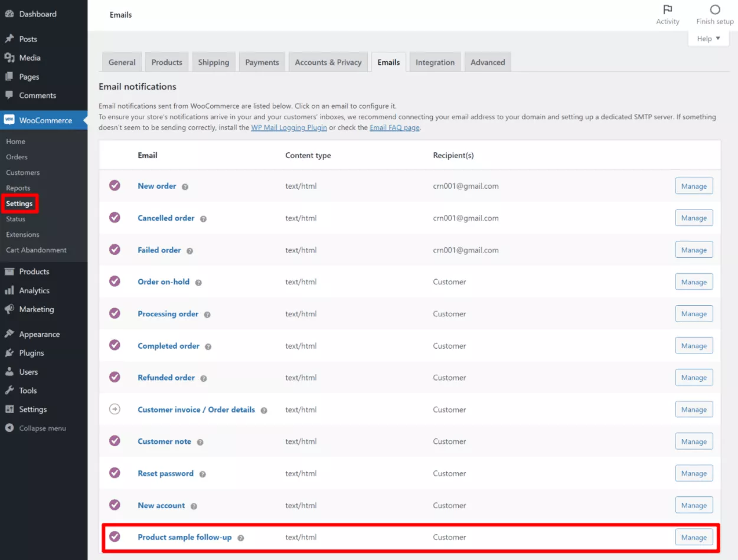Click the sidebar Settings sliders icon
The height and width of the screenshot is (560, 738).
[9, 410]
